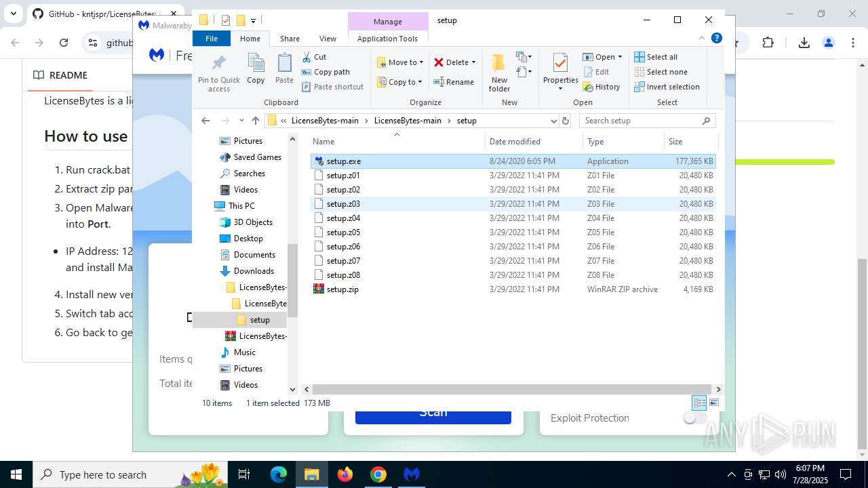Switch to the View ribbon tab
Image resolution: width=868 pixels, height=488 pixels.
click(328, 39)
